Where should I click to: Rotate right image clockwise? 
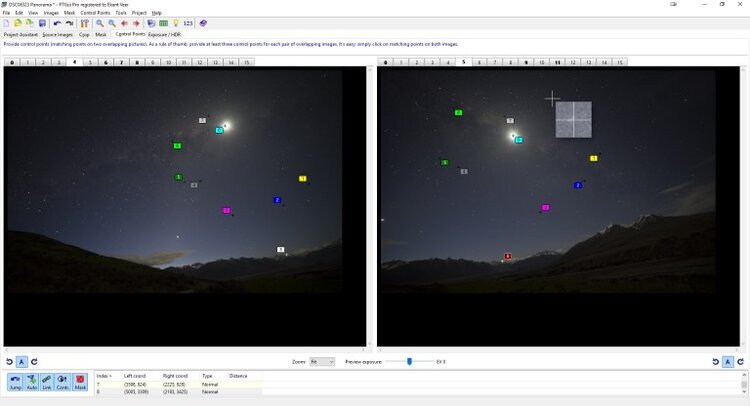740,362
